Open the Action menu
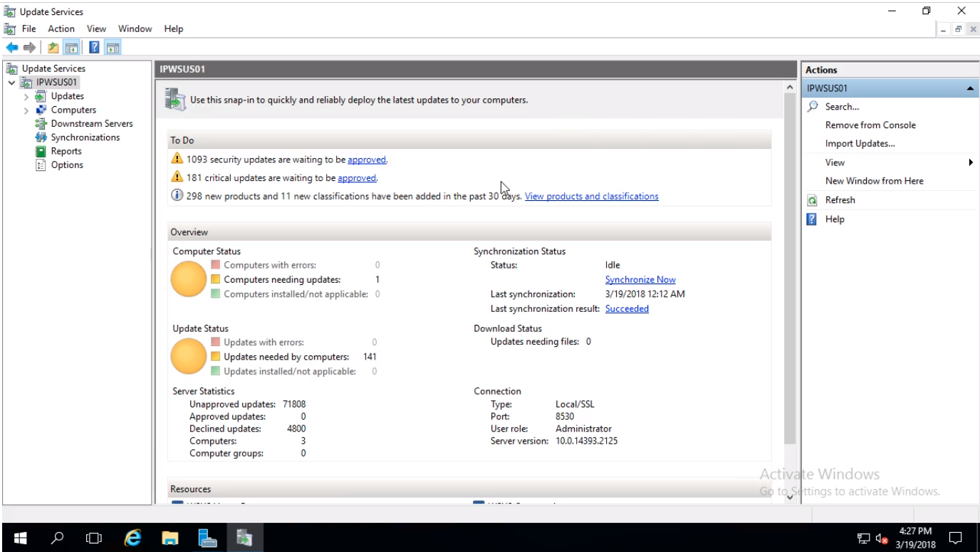The height and width of the screenshot is (552, 980). 61,28
